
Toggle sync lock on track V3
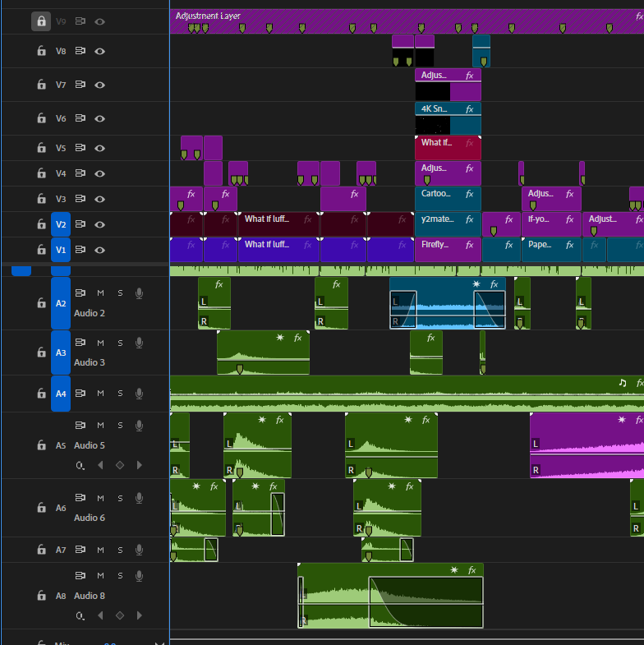point(80,198)
